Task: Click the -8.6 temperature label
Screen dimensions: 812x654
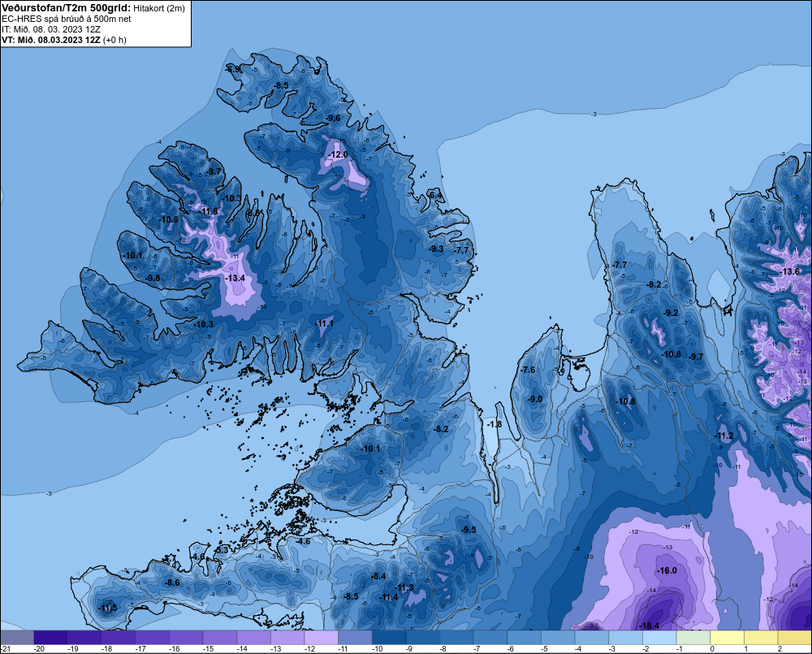Action: click(172, 583)
